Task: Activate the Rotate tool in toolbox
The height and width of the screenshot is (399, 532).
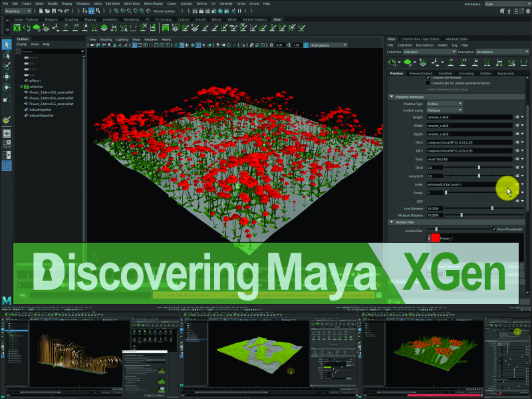Action: click(7, 88)
